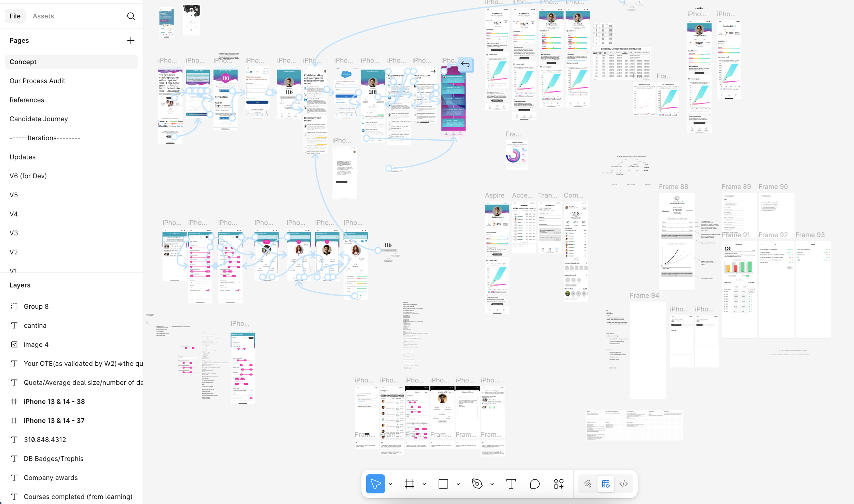Select the Rectangle shape tool
This screenshot has width=854, height=504.
(443, 484)
